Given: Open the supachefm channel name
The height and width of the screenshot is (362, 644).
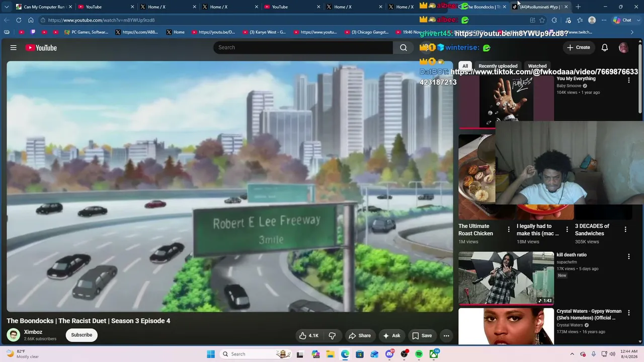Looking at the screenshot, I should (567, 262).
